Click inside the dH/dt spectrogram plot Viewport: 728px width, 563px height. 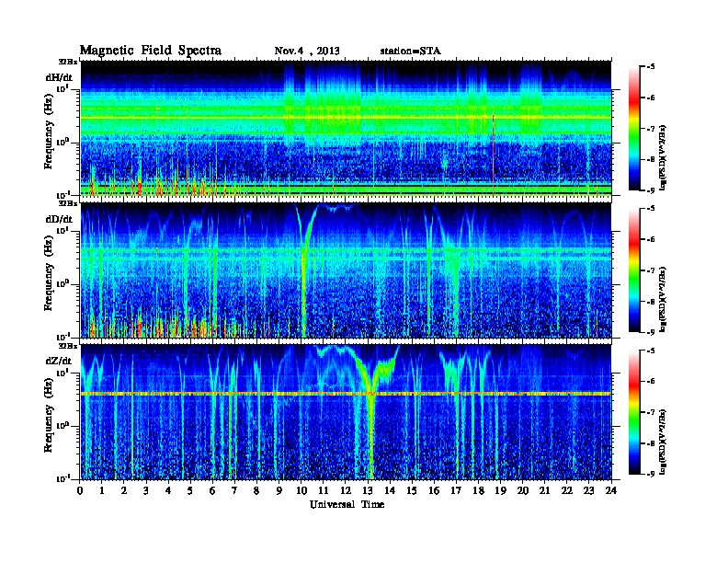(x=346, y=129)
